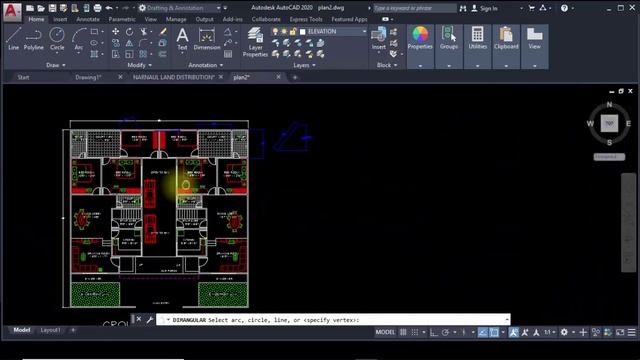This screenshot has width=640, height=360.
Task: Close the Drawing1 file tab
Action: 120,77
